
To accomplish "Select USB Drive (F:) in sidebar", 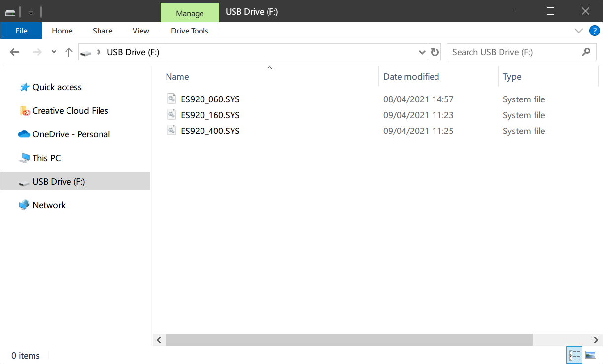I will [59, 182].
